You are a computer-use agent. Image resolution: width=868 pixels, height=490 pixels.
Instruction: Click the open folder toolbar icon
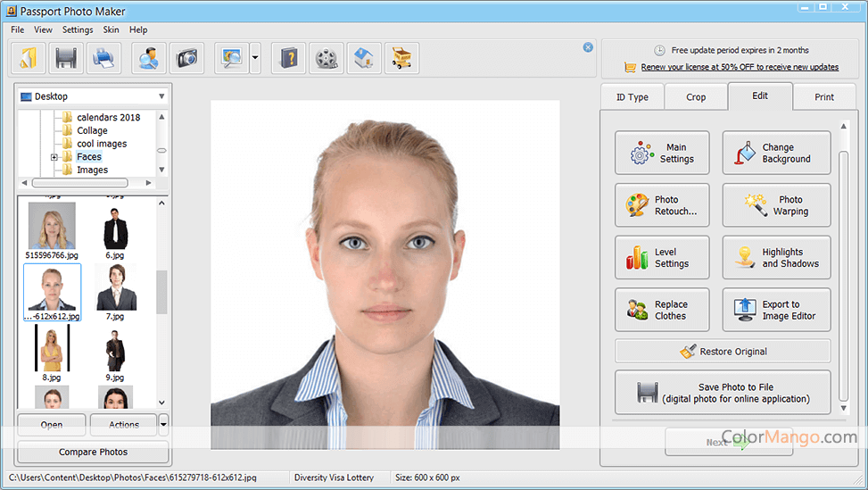29,59
